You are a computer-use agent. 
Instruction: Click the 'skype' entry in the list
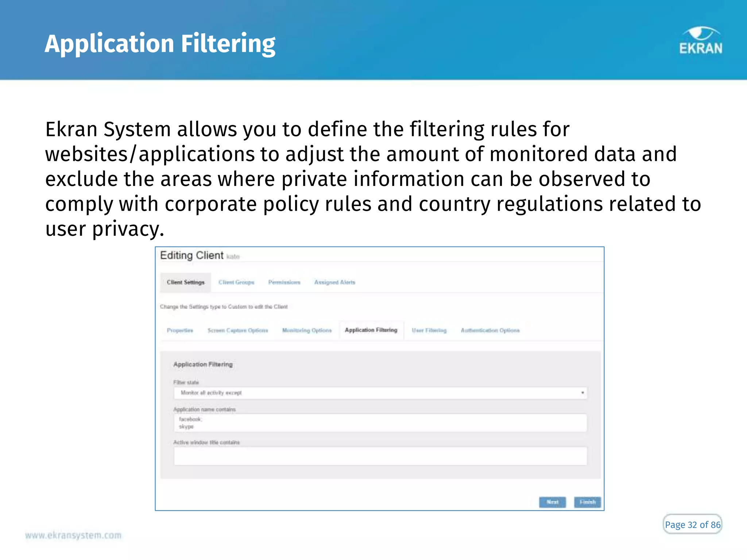point(186,427)
